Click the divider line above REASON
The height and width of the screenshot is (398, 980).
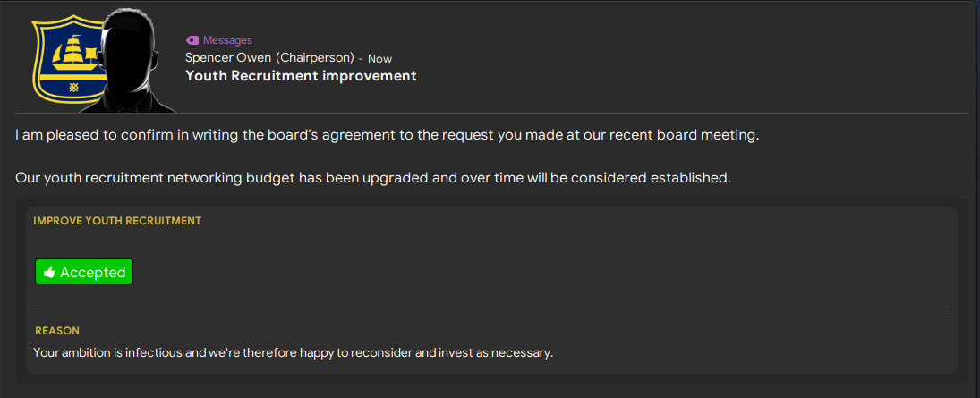coord(491,309)
